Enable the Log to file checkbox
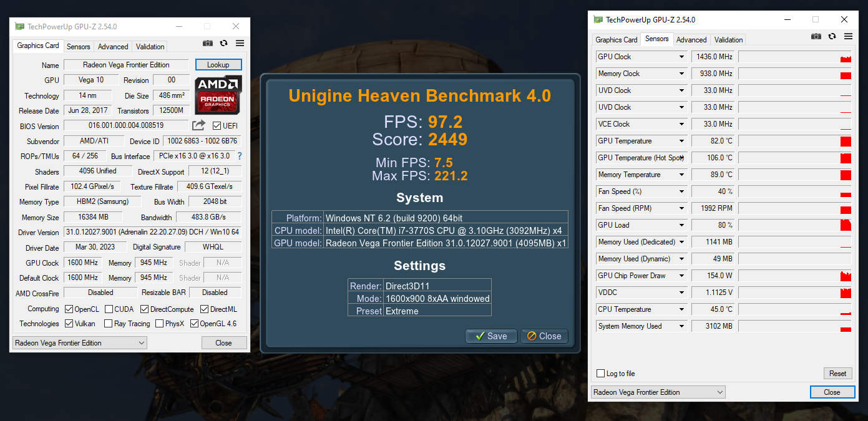 pyautogui.click(x=601, y=374)
